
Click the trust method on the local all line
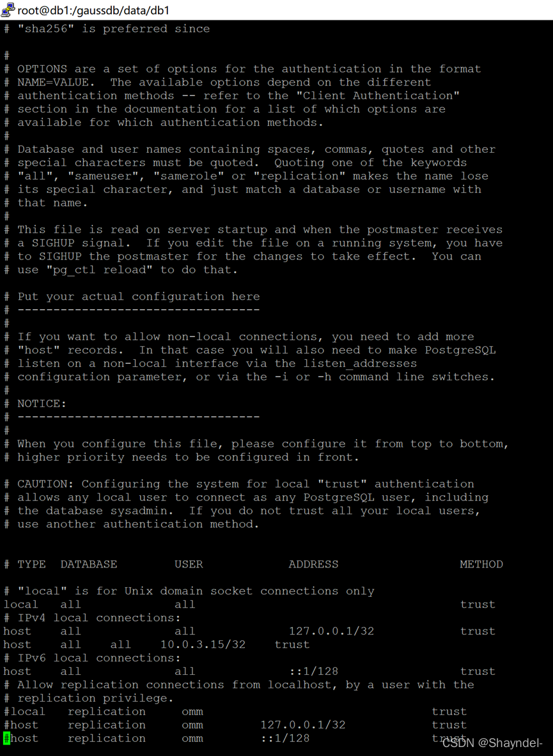(x=478, y=604)
